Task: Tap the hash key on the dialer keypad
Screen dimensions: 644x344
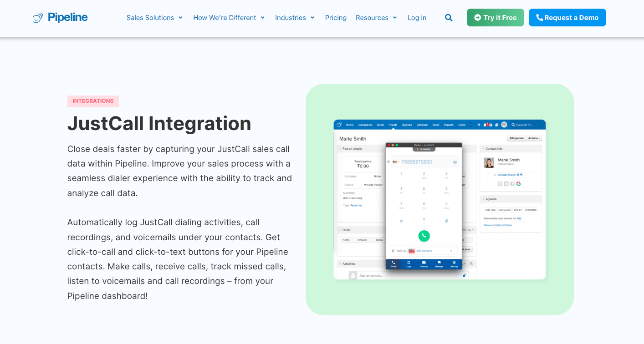Action: coord(446,221)
